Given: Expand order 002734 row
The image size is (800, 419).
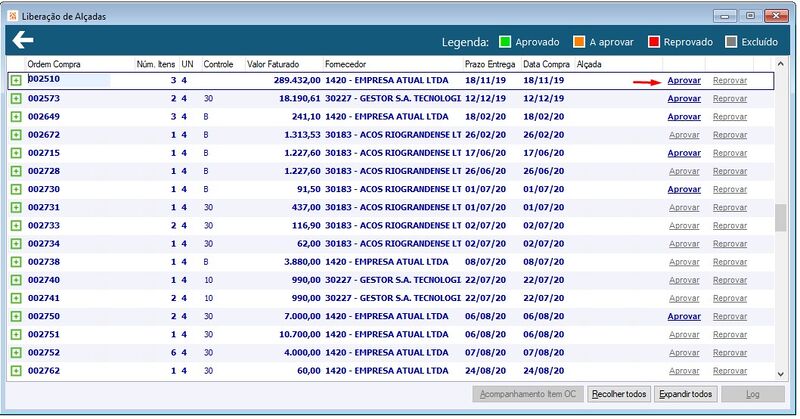Looking at the screenshot, I should click(16, 244).
